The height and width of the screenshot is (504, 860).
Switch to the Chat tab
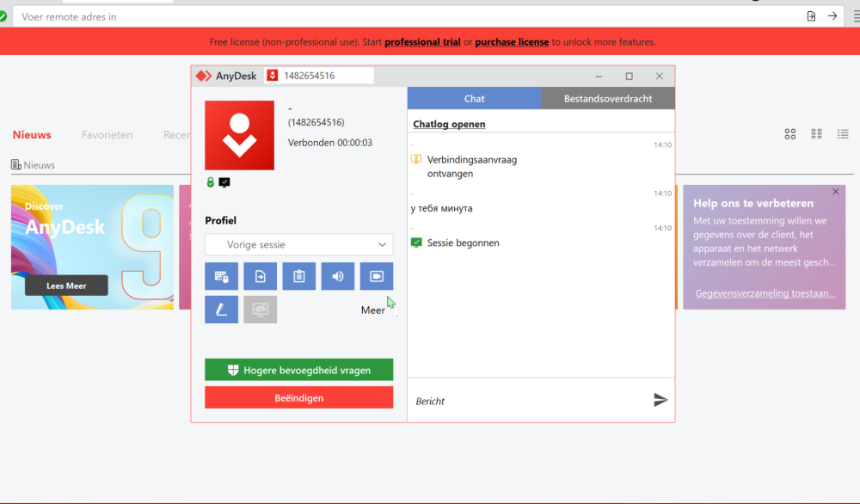pos(475,98)
